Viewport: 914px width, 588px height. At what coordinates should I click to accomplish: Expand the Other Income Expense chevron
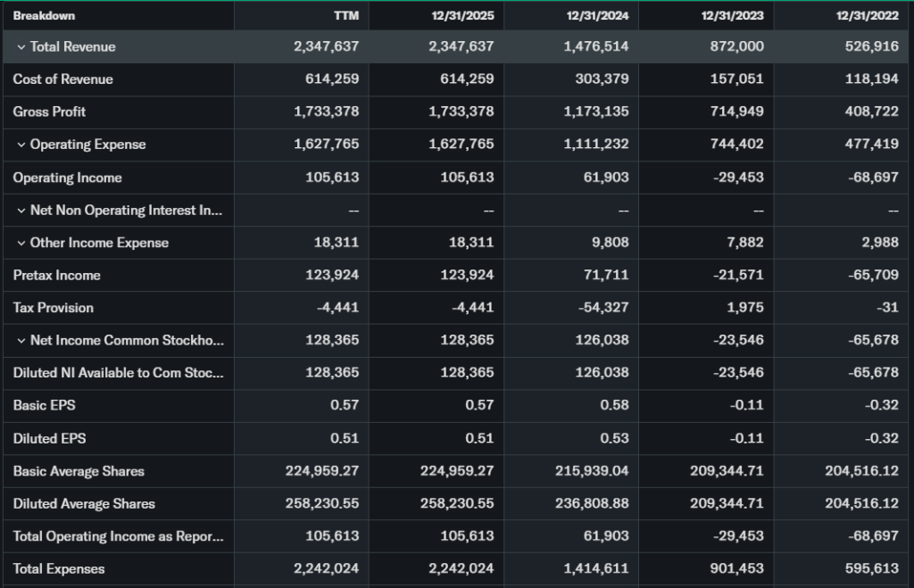[21, 243]
